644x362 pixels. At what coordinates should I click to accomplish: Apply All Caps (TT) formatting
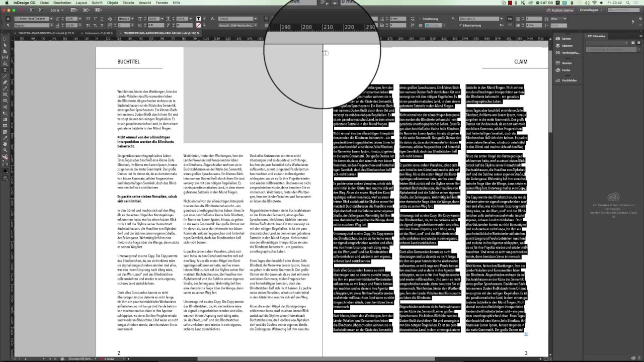click(x=88, y=19)
